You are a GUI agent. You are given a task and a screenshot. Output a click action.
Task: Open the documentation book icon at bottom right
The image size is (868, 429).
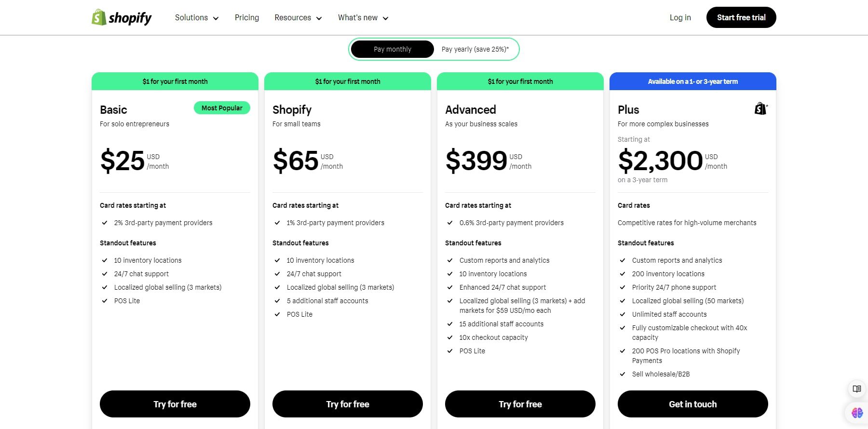tap(856, 389)
